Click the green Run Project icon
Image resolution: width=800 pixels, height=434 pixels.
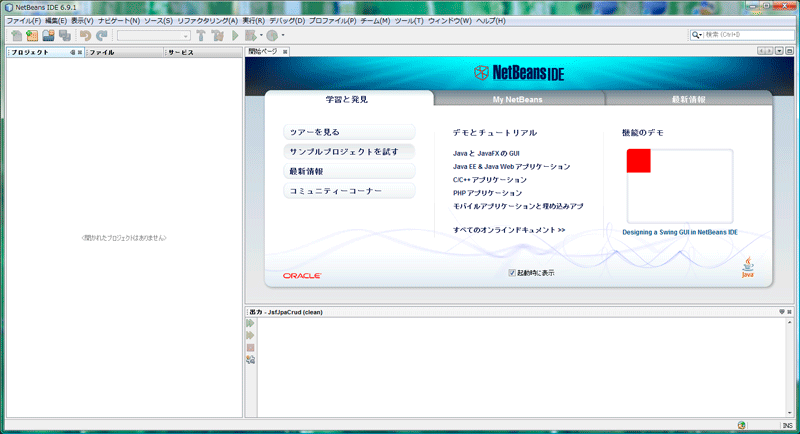[236, 36]
